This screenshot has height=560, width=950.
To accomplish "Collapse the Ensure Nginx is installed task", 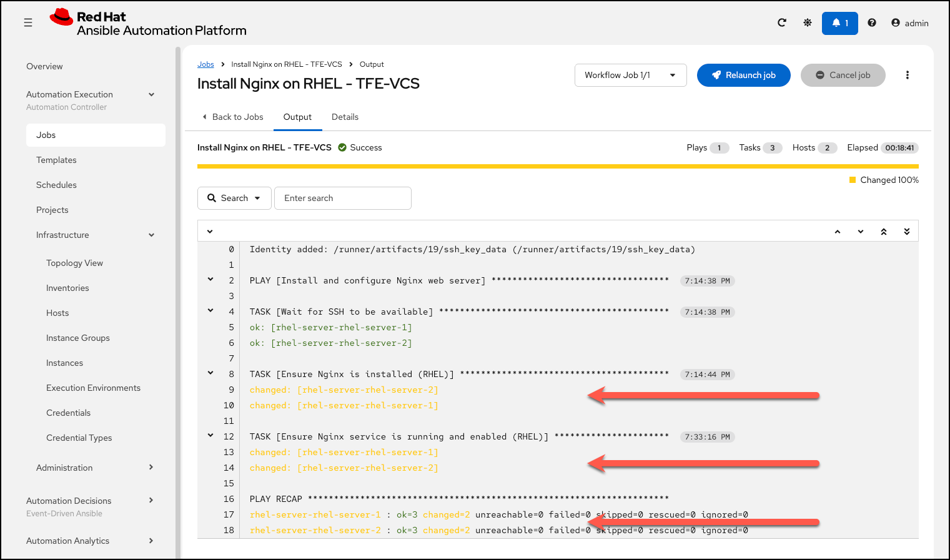I will tap(210, 373).
